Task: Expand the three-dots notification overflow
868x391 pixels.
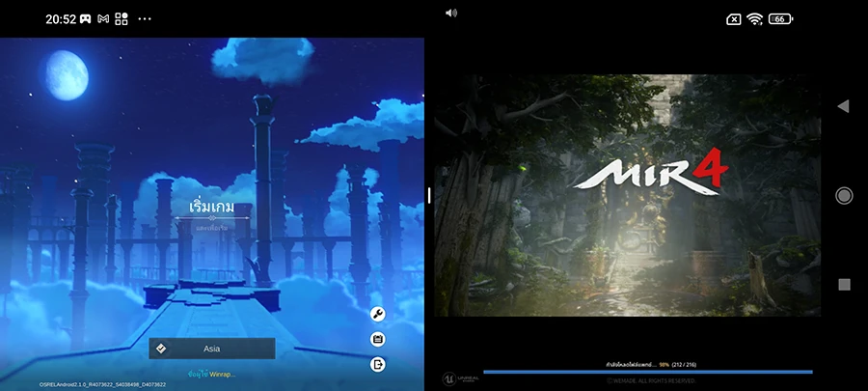Action: [x=146, y=19]
